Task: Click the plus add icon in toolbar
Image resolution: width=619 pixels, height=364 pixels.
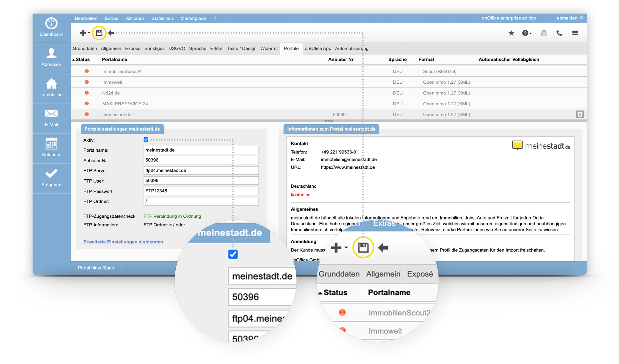Action: pos(83,33)
